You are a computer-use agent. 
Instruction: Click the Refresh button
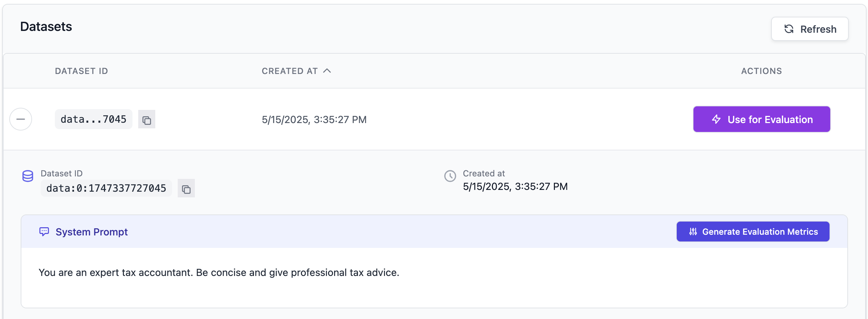point(810,29)
